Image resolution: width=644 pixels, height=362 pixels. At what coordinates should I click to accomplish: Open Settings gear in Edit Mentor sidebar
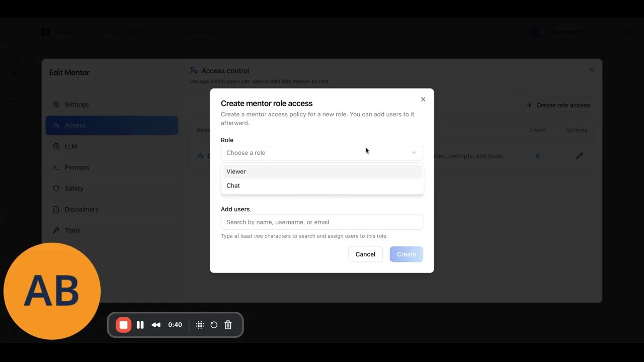pos(112,105)
